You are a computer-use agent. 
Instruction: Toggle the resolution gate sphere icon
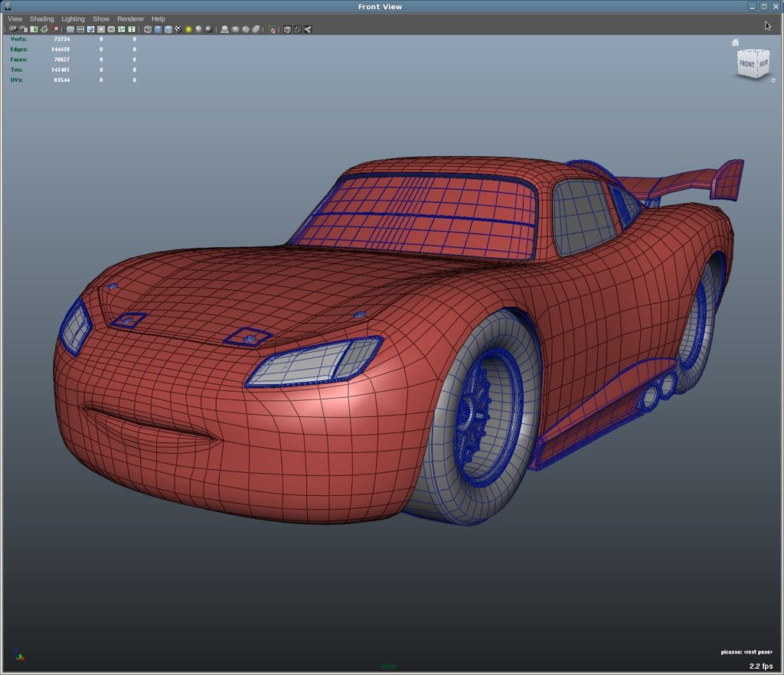pos(90,30)
